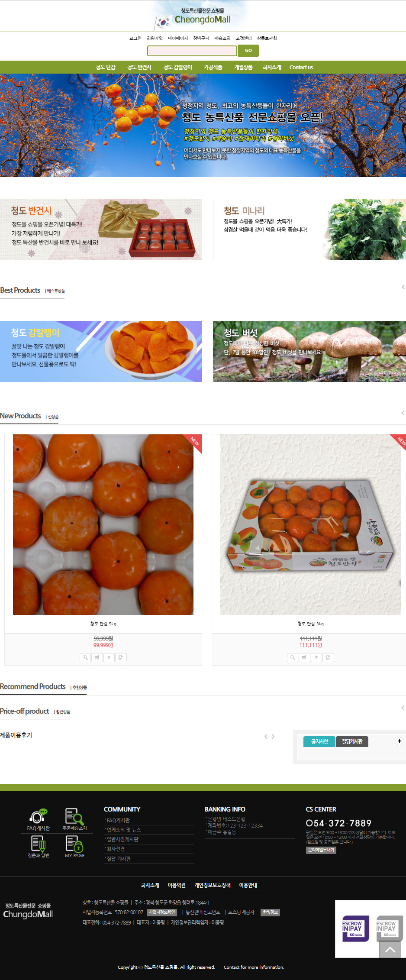Screen dimensions: 406x980
Task: Expand the New Products carousel arrow
Action: pyautogui.click(x=403, y=413)
